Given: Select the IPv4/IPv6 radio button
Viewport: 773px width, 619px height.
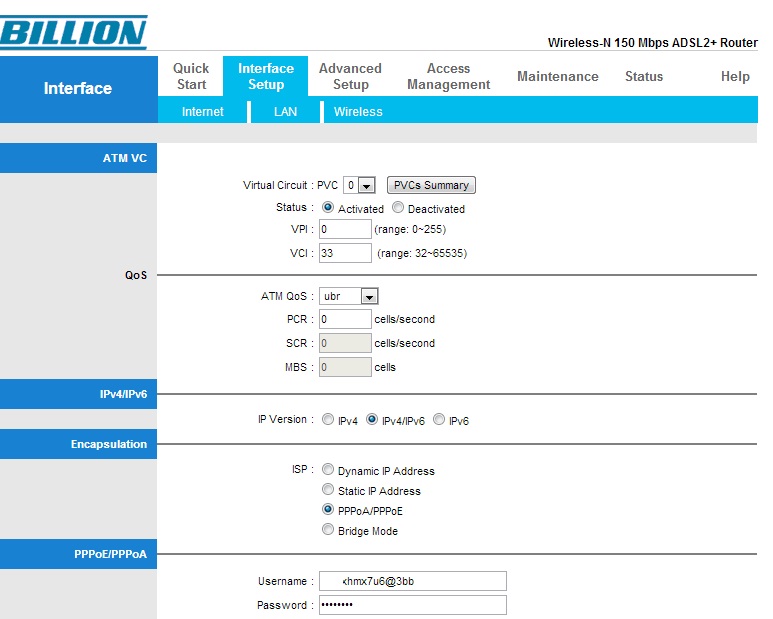Looking at the screenshot, I should click(372, 419).
